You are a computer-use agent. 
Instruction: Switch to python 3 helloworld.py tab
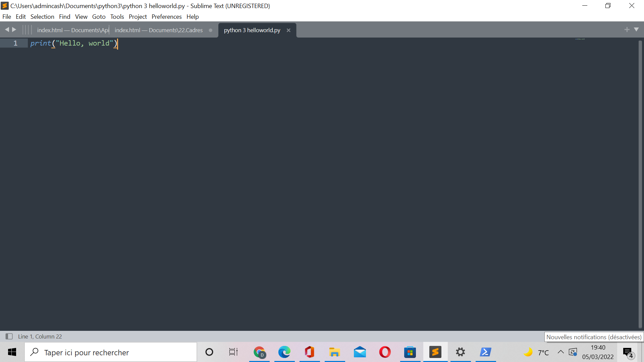pyautogui.click(x=252, y=29)
